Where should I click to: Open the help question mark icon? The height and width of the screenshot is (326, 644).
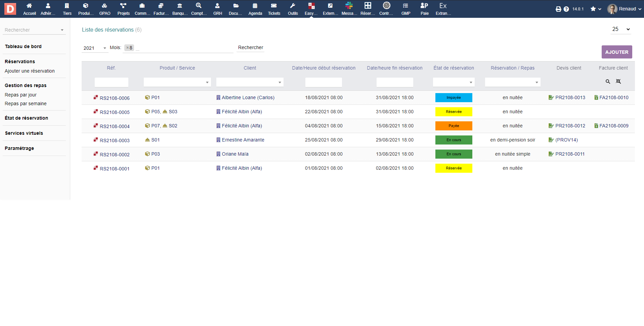[566, 9]
